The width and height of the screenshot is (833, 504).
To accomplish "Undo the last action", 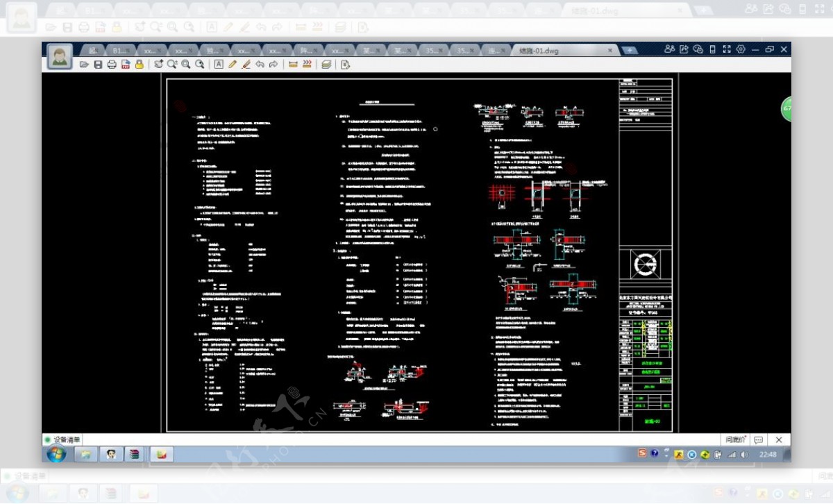I will tap(260, 65).
